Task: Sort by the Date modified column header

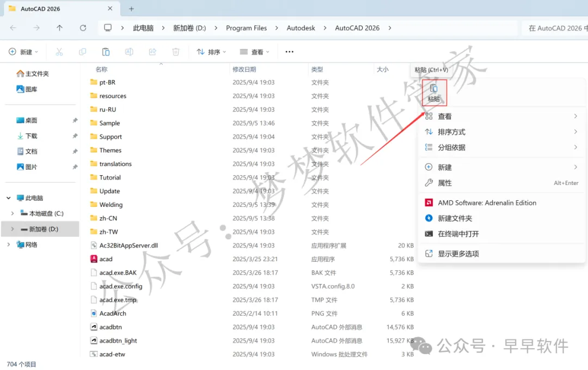Action: pyautogui.click(x=244, y=69)
